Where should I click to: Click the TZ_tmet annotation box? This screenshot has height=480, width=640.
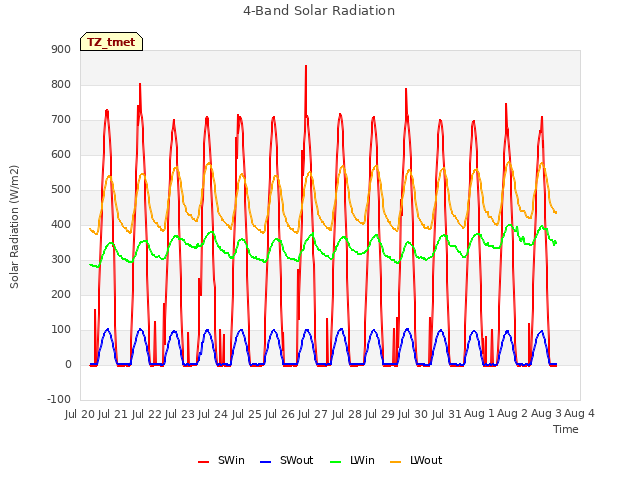pyautogui.click(x=111, y=42)
